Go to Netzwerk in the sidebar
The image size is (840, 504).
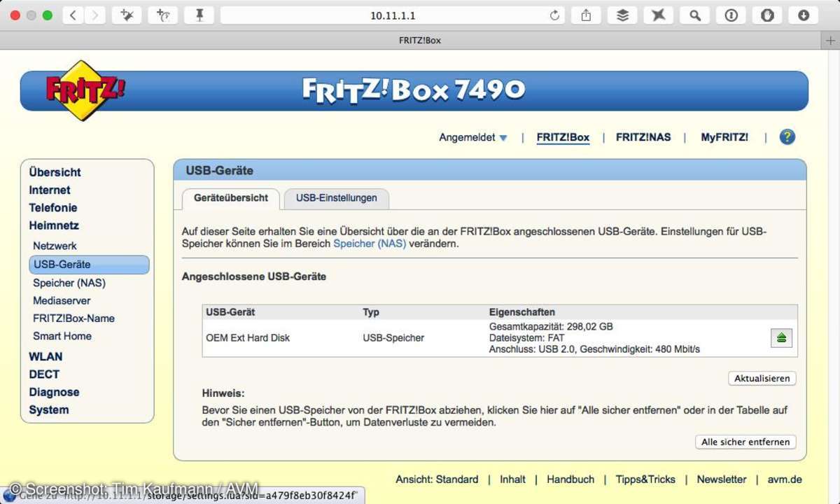(x=55, y=246)
